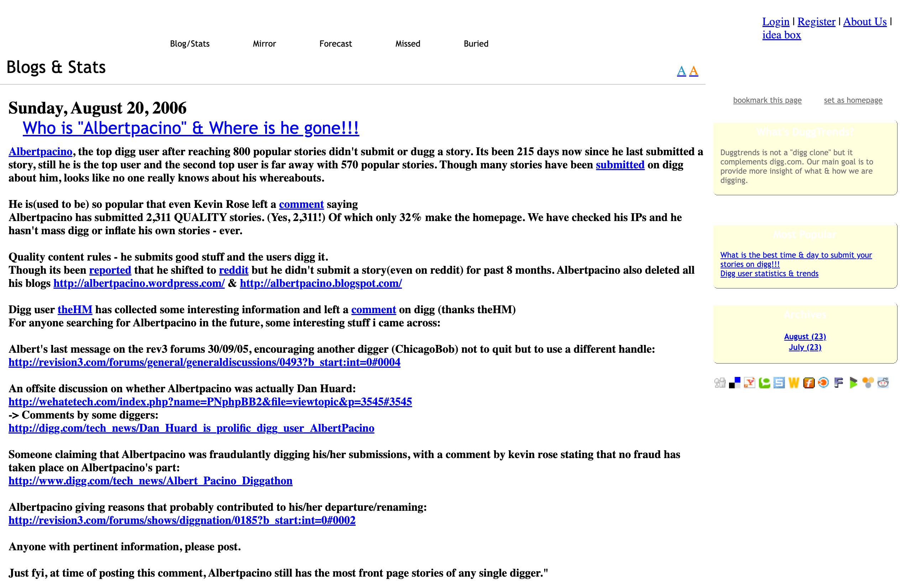Open theHM's 'comment' on digg link
Viewport: 902px width, 588px height.
373,310
